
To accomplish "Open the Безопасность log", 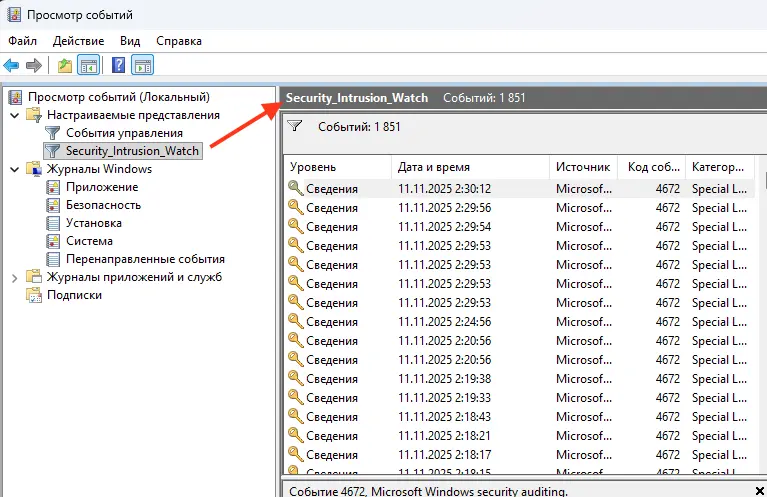I will (101, 205).
